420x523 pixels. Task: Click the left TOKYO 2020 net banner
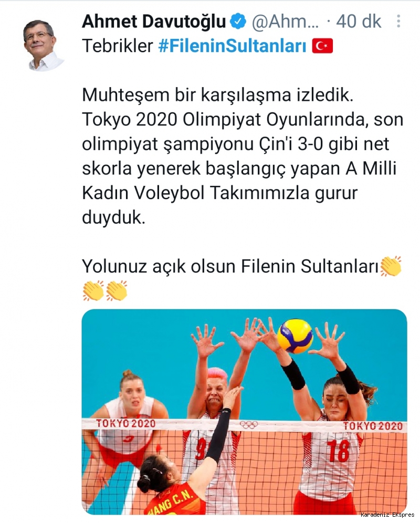(126, 424)
